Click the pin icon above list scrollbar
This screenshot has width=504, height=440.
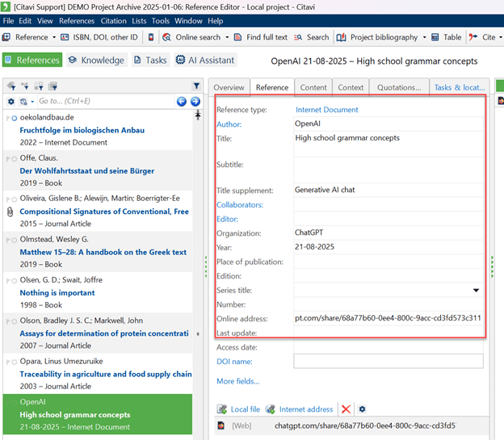click(198, 115)
